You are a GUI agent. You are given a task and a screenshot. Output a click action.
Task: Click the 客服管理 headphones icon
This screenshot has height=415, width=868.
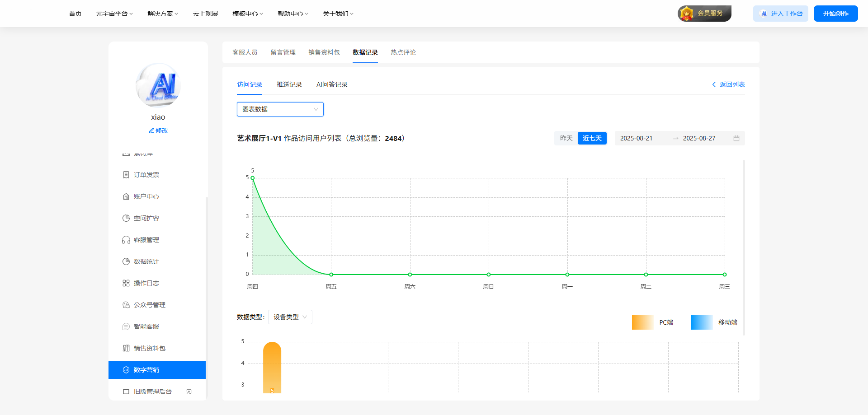126,240
